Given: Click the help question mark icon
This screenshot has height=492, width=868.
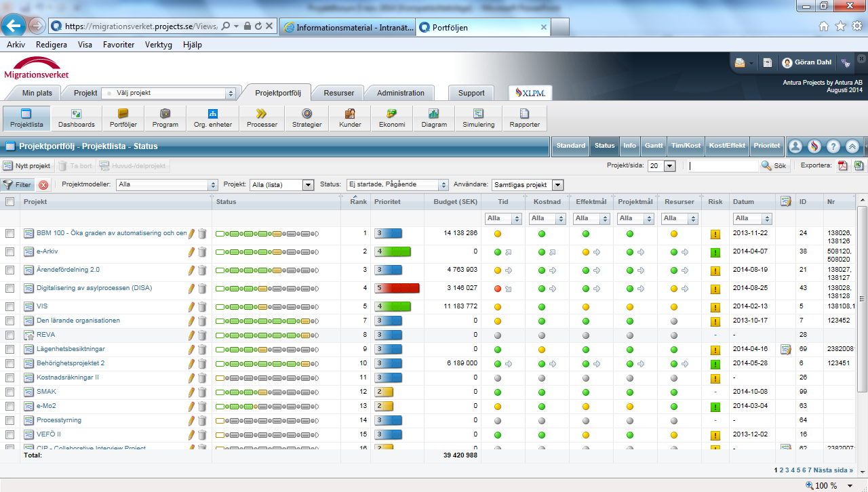Looking at the screenshot, I should coord(833,146).
